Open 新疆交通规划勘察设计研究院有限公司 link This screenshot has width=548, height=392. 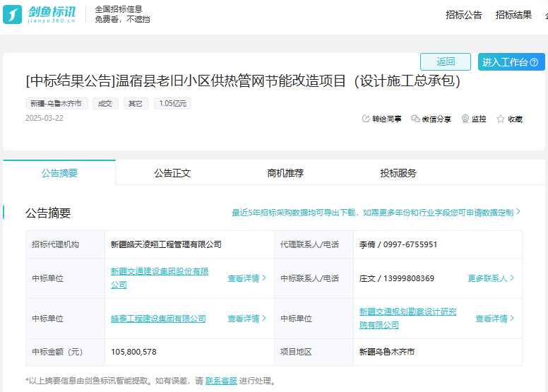pyautogui.click(x=408, y=319)
